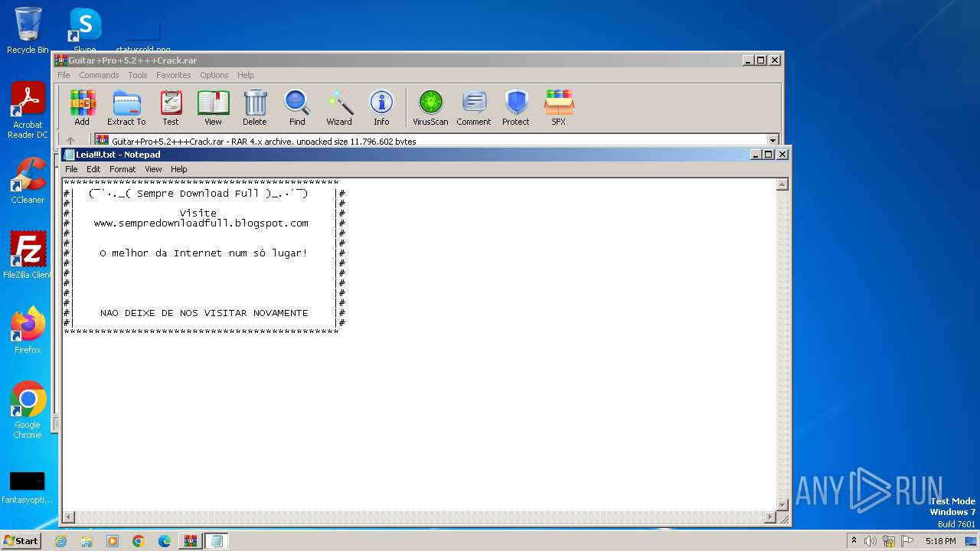The height and width of the screenshot is (551, 980).
Task: Open the archive Comment tool
Action: [x=474, y=107]
